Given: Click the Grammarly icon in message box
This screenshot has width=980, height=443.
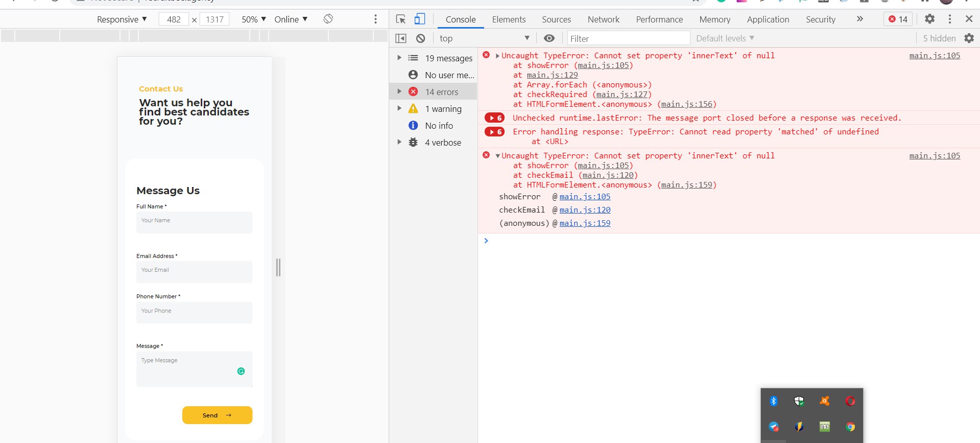Looking at the screenshot, I should point(241,371).
